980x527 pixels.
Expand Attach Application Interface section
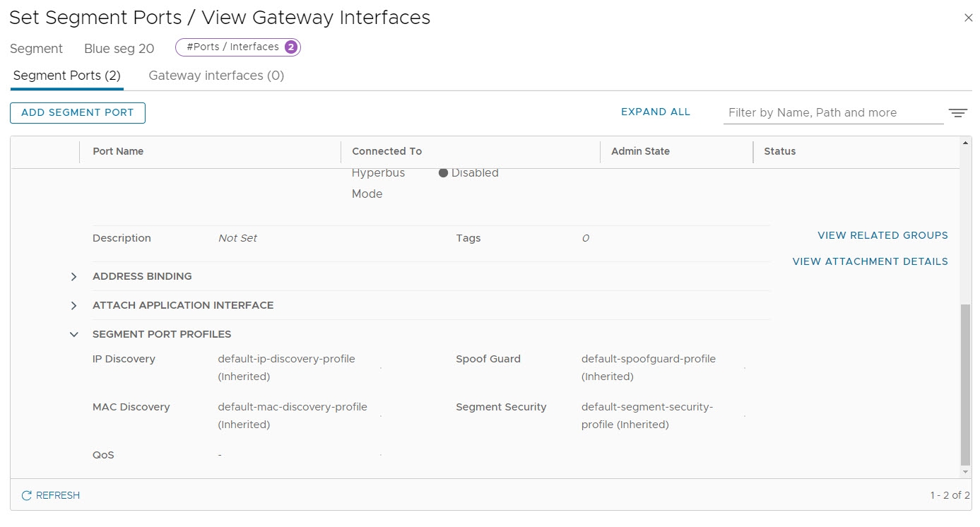click(x=74, y=306)
